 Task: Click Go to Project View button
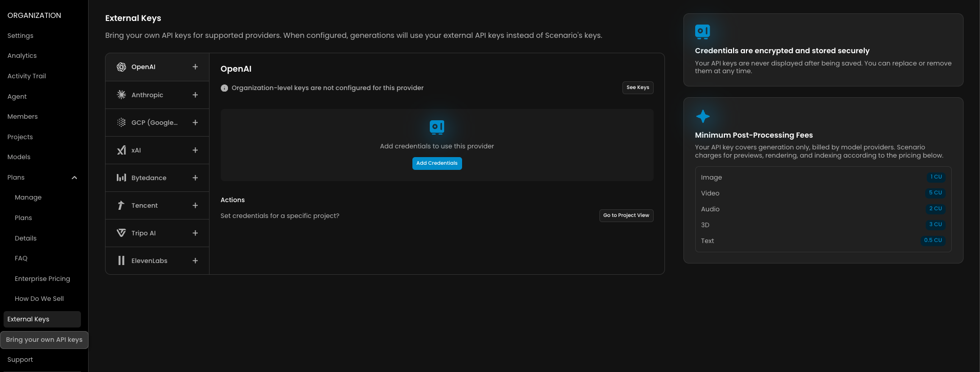[626, 215]
